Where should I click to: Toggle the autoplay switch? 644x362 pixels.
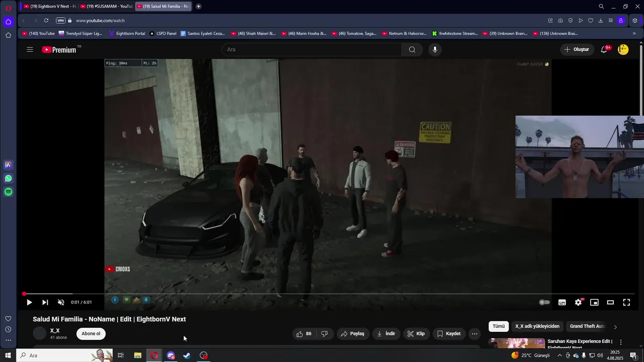point(544,302)
